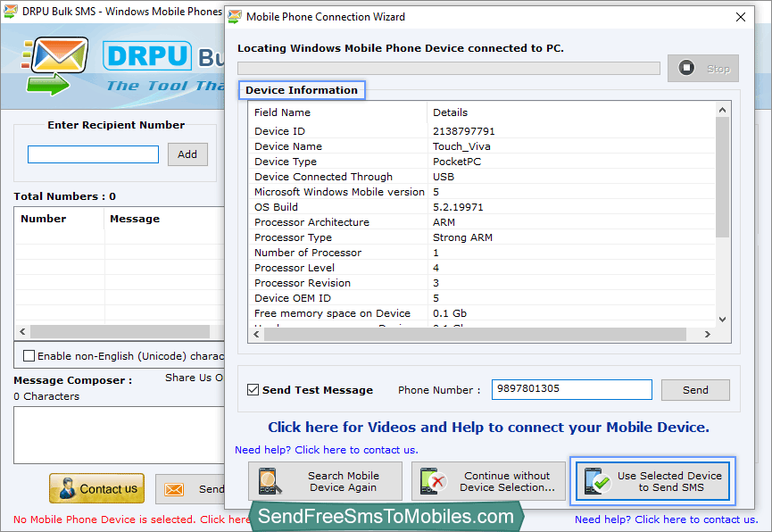The height and width of the screenshot is (532, 772).
Task: Click the Device Information group label
Action: [302, 90]
